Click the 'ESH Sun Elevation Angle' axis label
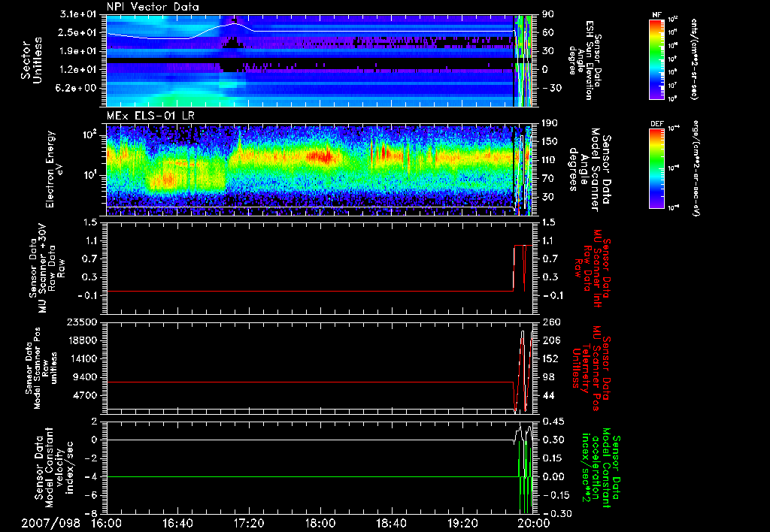Screen dimensions: 770x532 pos(584,60)
